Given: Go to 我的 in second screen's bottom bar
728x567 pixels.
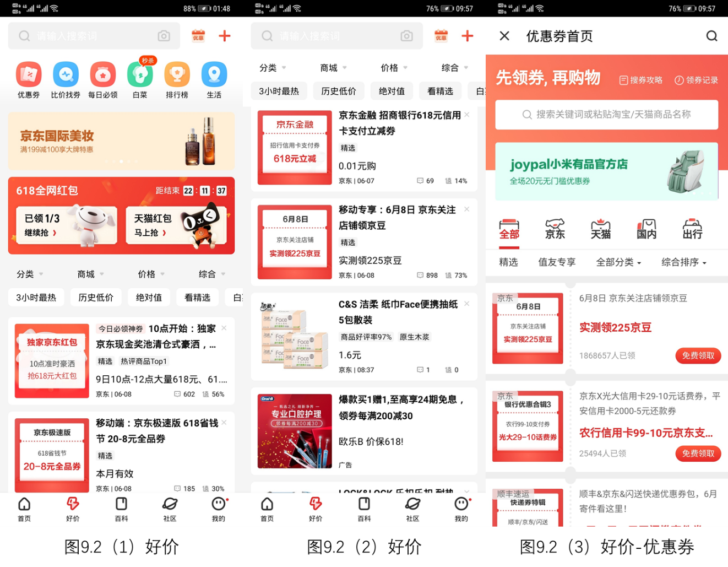Looking at the screenshot, I should pyautogui.click(x=461, y=510).
